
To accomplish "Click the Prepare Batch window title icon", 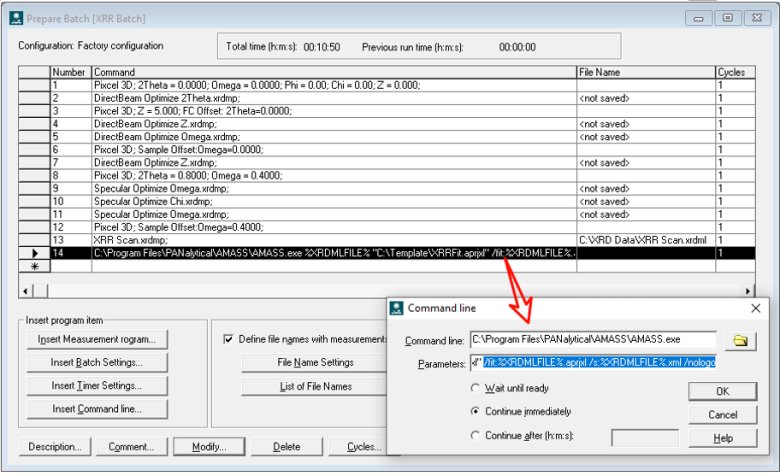I will 15,16.
